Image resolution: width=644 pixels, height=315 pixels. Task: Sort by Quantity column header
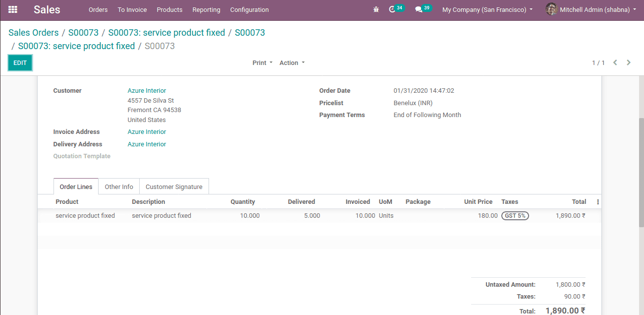[x=243, y=202]
